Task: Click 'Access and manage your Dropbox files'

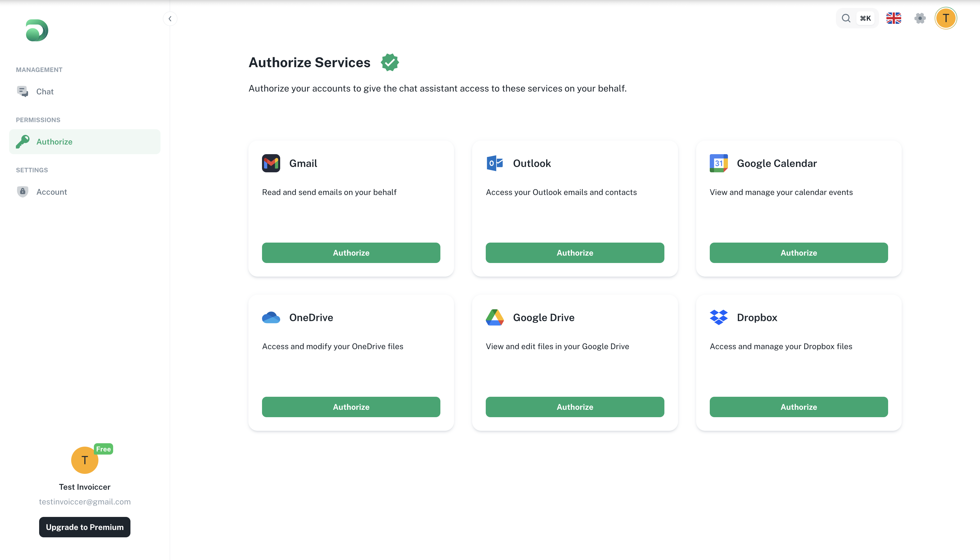Action: [x=781, y=346]
